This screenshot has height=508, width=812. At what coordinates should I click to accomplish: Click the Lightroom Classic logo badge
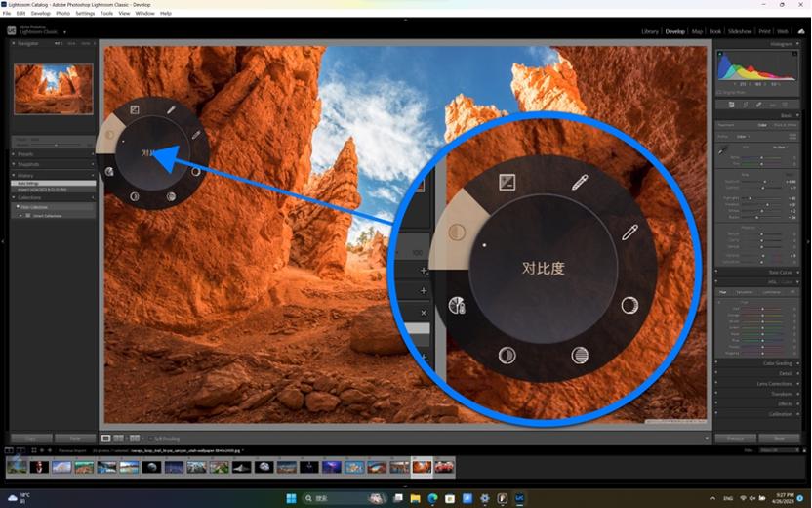pos(12,31)
